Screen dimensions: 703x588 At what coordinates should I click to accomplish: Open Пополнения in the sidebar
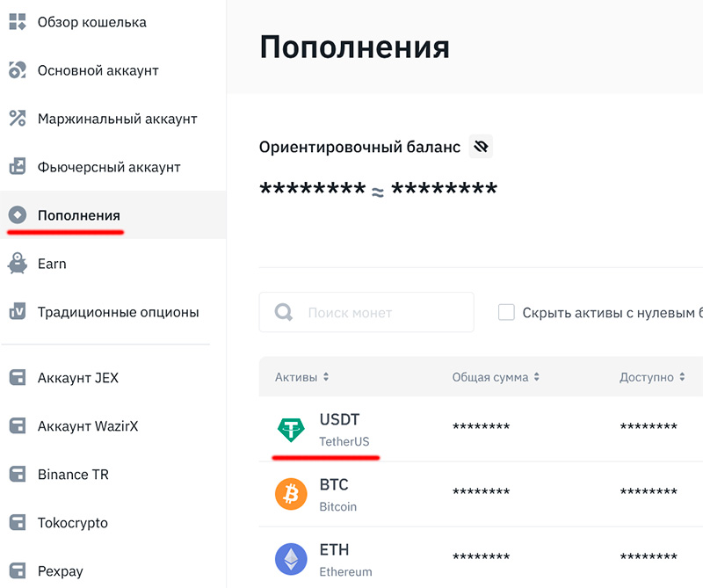78,215
